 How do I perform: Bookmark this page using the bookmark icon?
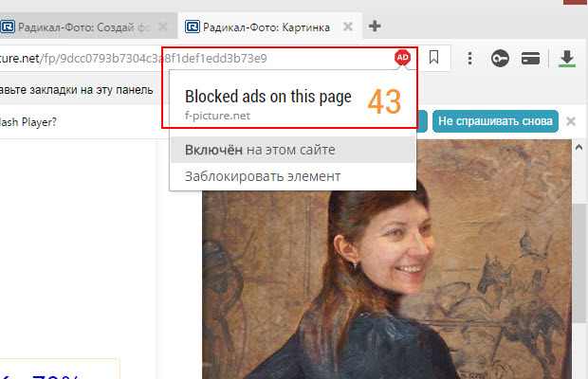(433, 58)
